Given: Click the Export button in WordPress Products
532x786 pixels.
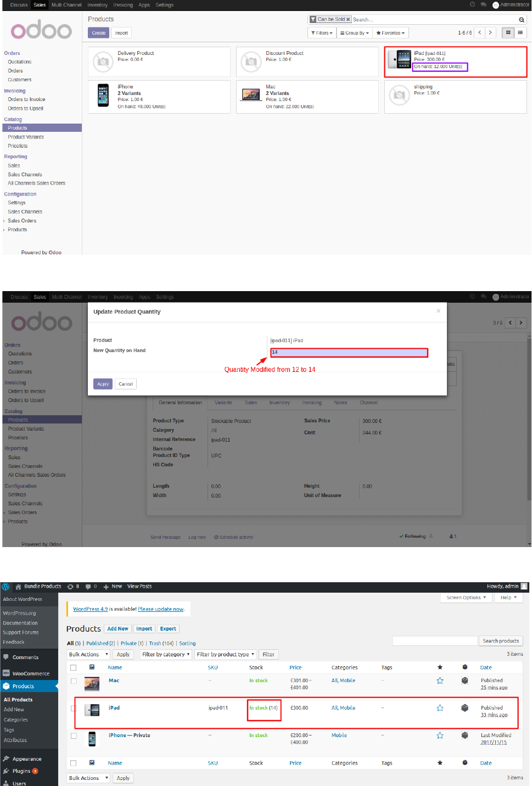Looking at the screenshot, I should point(168,629).
